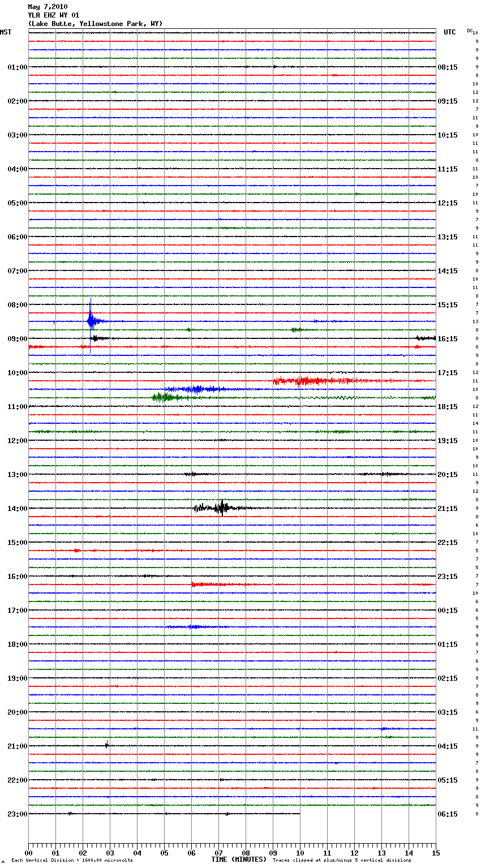This screenshot has height=868, width=481.
Task: Select the 14:00 MST time label
Action: 17,509
